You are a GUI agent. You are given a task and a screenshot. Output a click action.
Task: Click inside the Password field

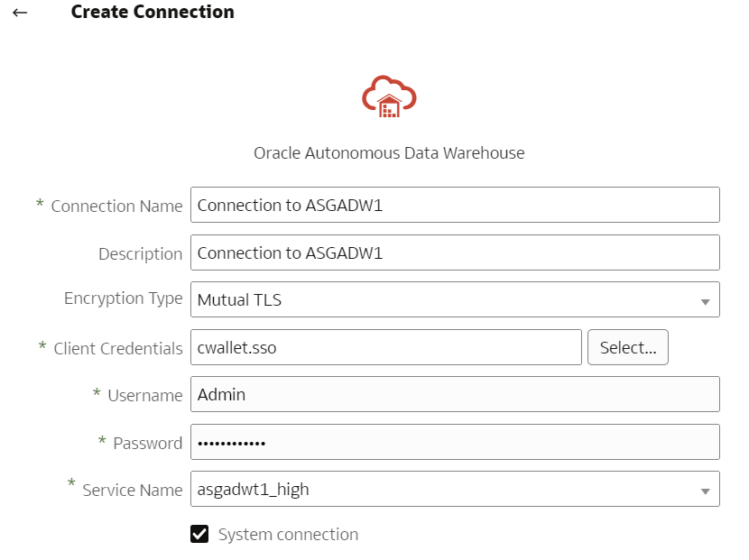click(455, 443)
